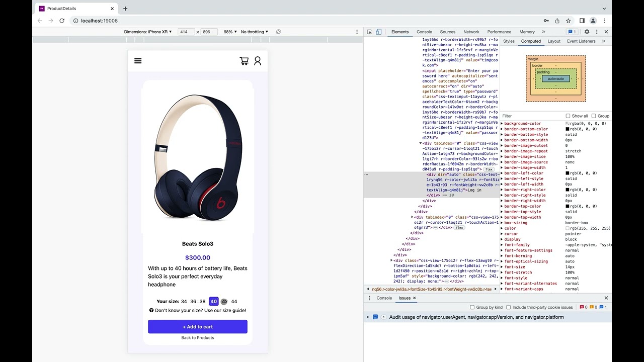Enable the Show all checkbox
The image size is (644, 362).
(x=568, y=116)
